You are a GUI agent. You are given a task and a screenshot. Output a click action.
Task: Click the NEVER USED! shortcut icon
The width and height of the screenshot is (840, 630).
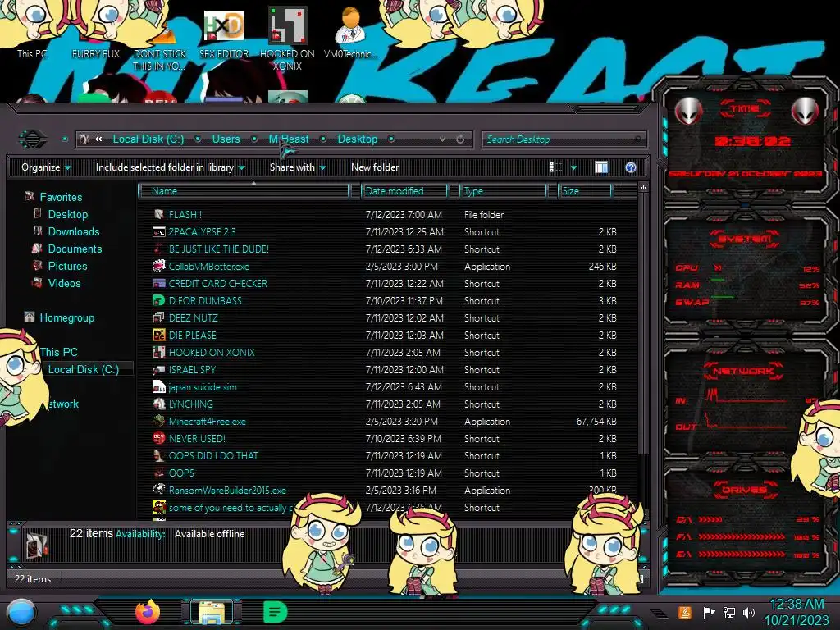pyautogui.click(x=159, y=438)
